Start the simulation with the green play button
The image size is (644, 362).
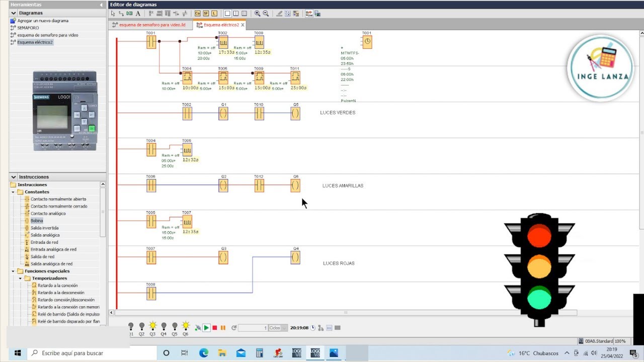[206, 328]
